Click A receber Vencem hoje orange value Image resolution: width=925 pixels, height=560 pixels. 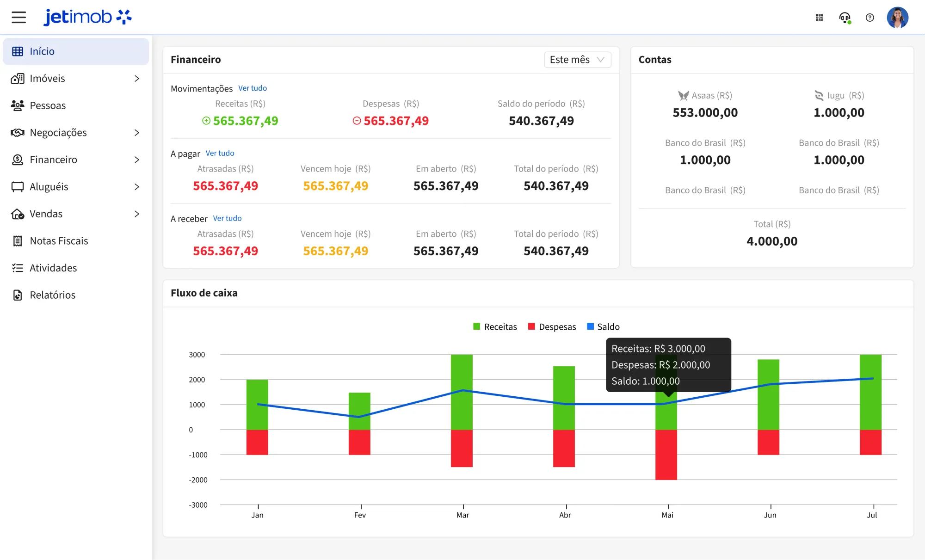[x=335, y=251]
